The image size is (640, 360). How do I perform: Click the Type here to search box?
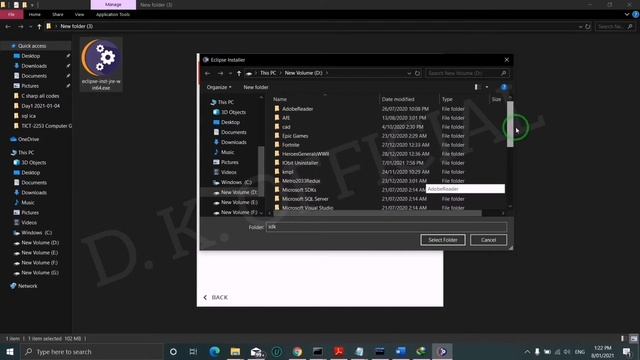click(x=92, y=351)
